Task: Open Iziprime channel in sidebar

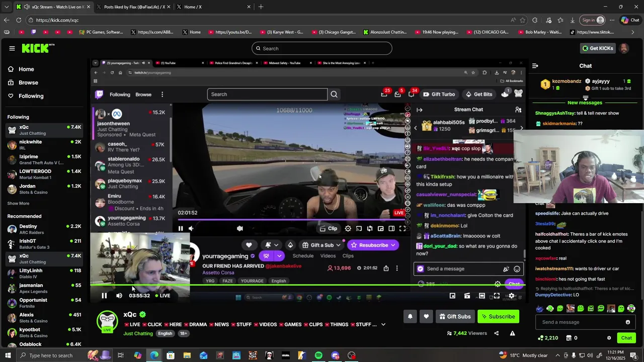Action: [44, 159]
